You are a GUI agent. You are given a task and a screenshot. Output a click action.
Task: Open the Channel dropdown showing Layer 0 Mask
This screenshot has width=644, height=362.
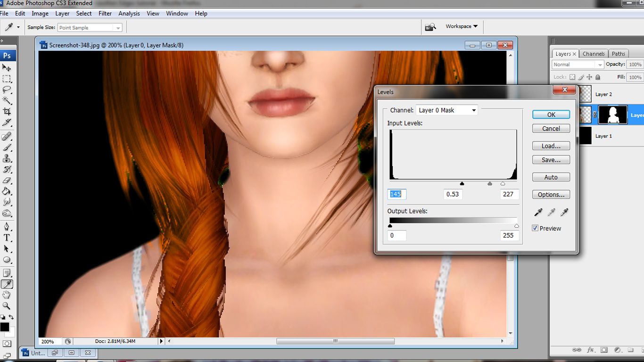coord(446,110)
